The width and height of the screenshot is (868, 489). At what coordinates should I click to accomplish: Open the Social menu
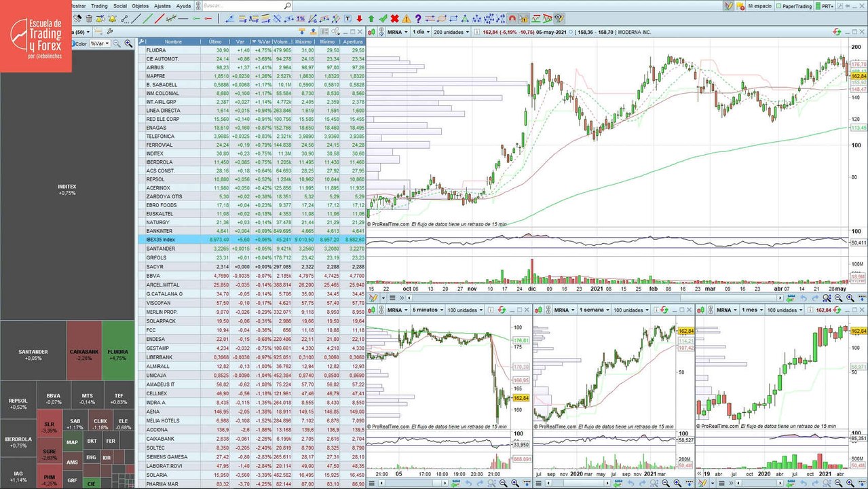click(120, 5)
